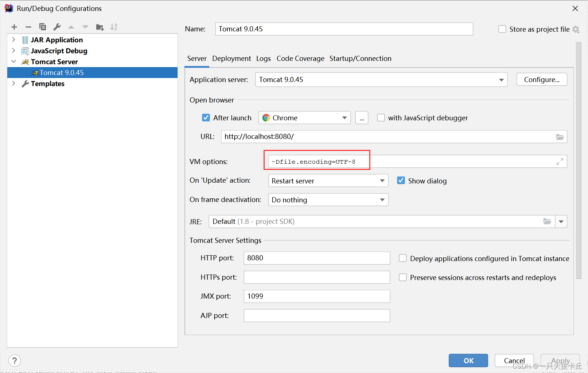This screenshot has width=588, height=373.
Task: Click the JavaScript Debug icon in the tree
Action: (25, 51)
